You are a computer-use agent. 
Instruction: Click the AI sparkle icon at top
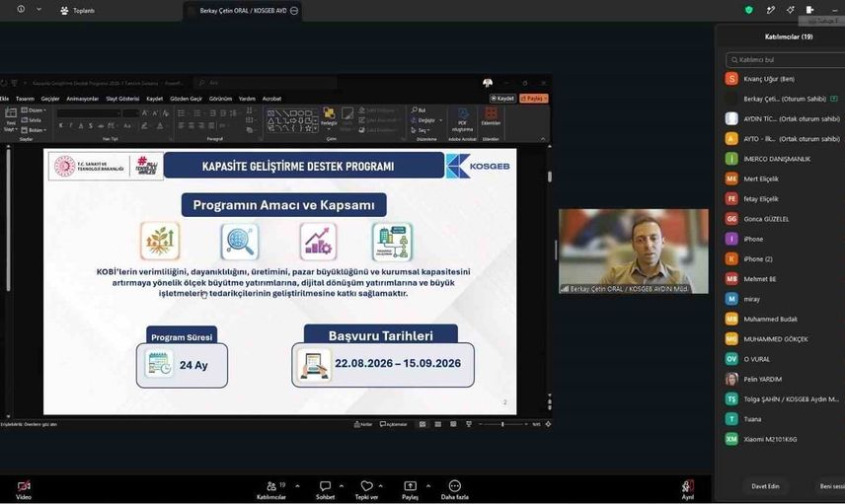[790, 10]
